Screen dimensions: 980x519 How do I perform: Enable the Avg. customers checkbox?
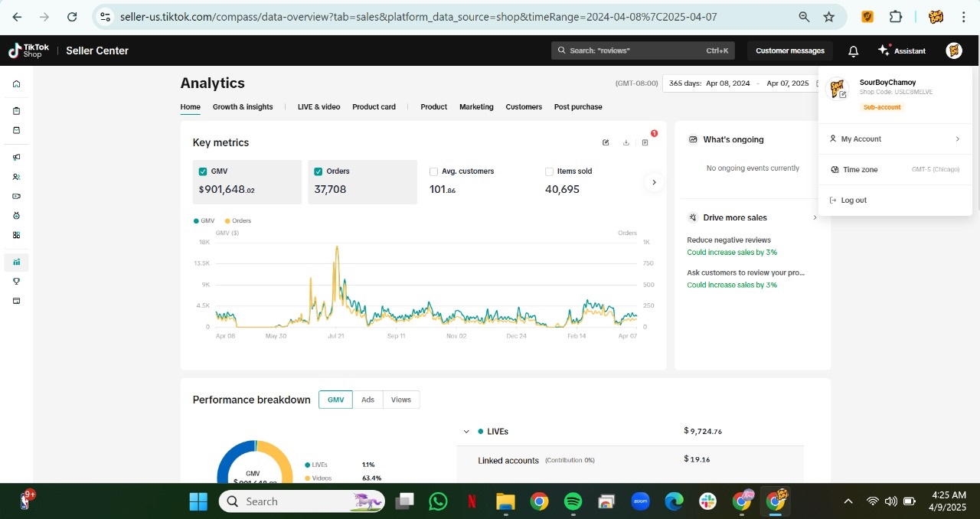tap(434, 171)
